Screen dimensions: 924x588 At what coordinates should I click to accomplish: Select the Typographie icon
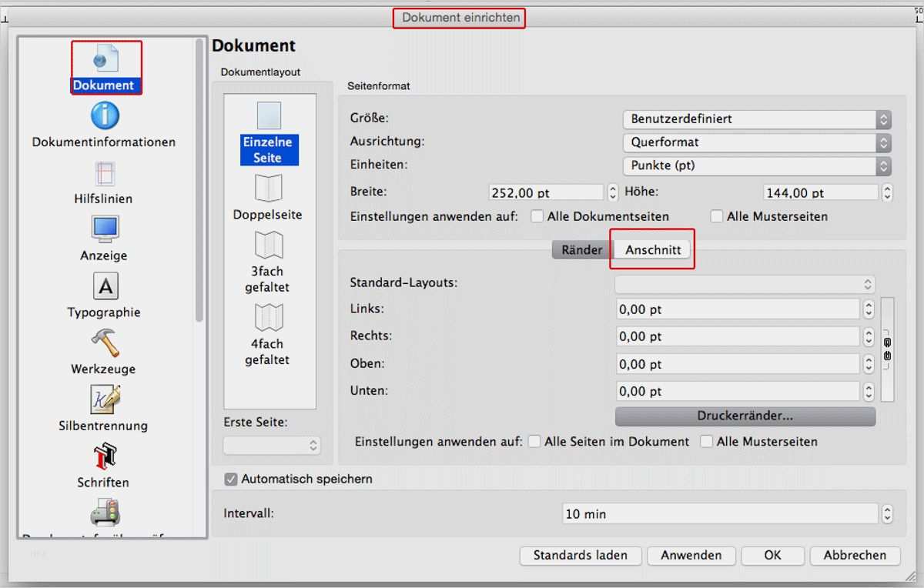click(105, 286)
